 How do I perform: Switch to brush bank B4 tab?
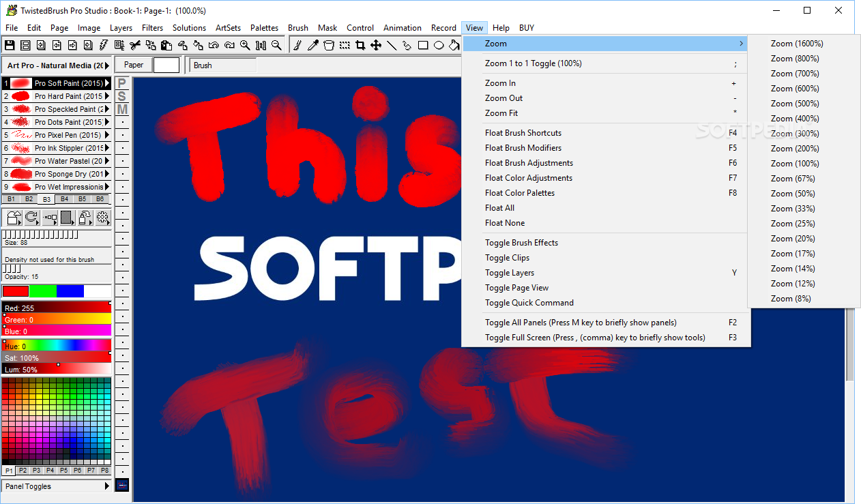64,199
